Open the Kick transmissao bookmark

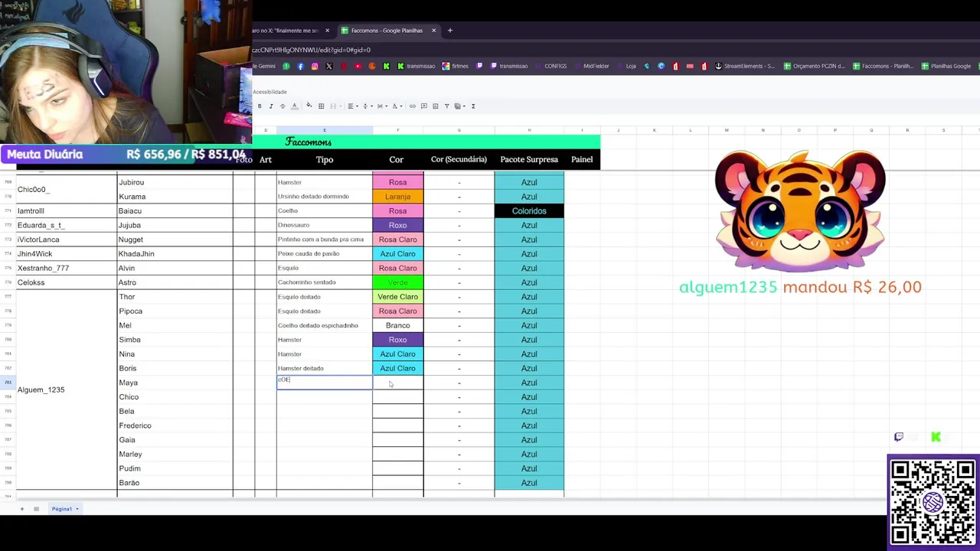click(416, 66)
